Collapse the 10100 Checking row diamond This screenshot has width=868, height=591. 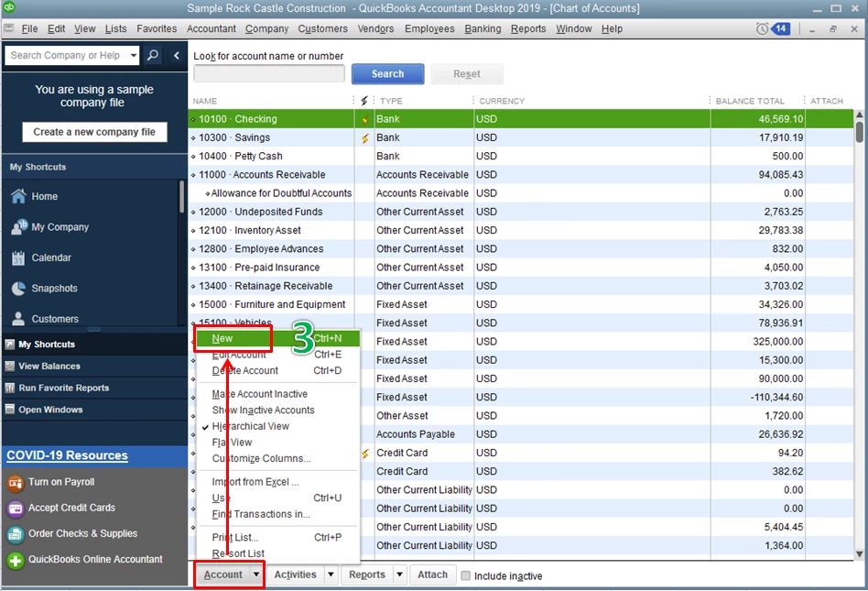pyautogui.click(x=193, y=120)
